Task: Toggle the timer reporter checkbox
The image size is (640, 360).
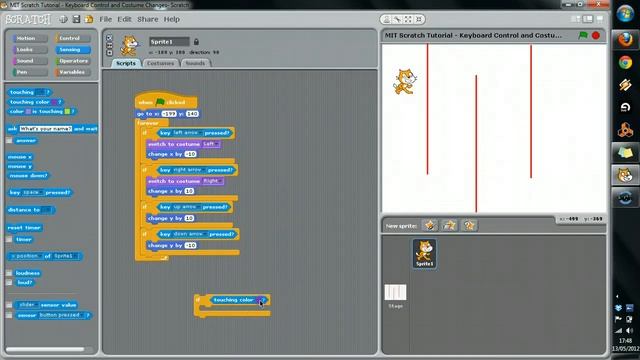Action: point(9,239)
